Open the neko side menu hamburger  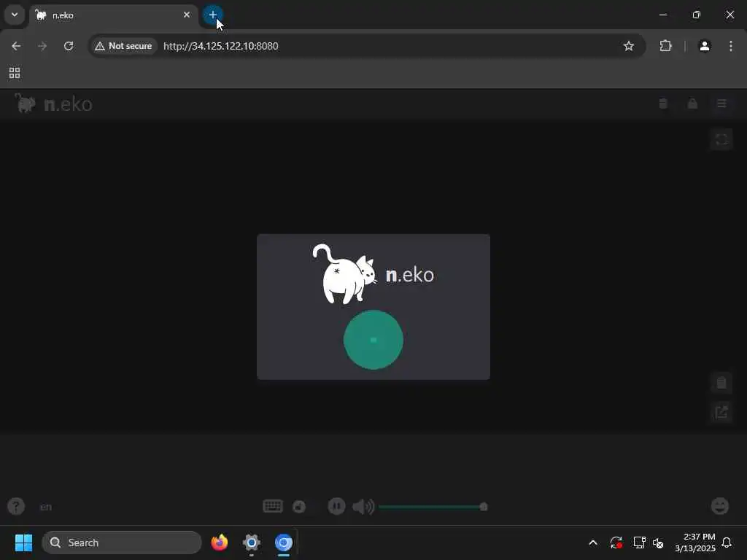721,104
